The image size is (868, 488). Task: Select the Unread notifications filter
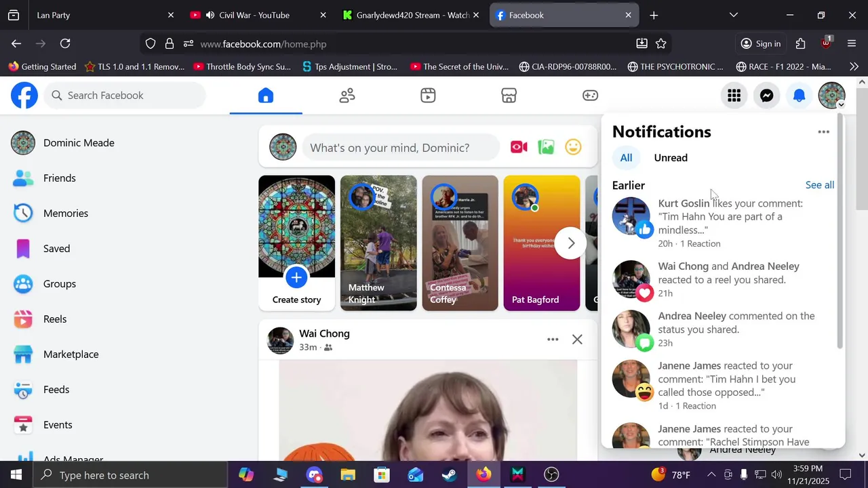pyautogui.click(x=671, y=158)
